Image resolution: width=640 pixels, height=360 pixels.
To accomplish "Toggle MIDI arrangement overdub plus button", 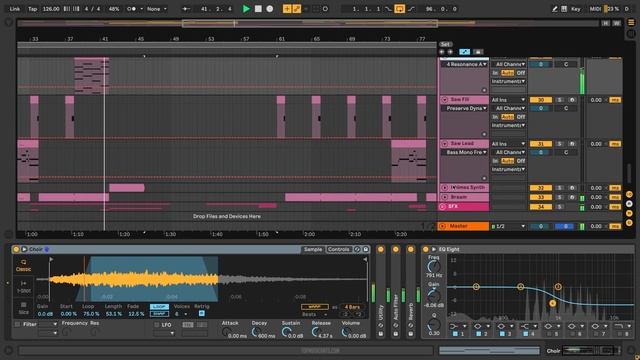I will (x=287, y=9).
